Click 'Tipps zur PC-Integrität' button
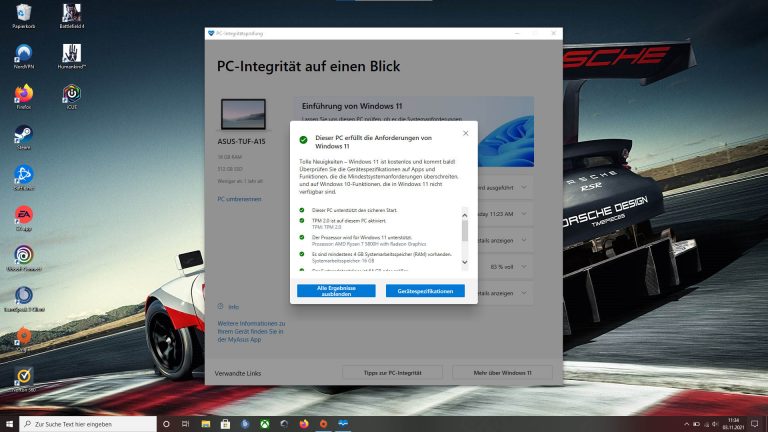The height and width of the screenshot is (432, 768). point(392,372)
